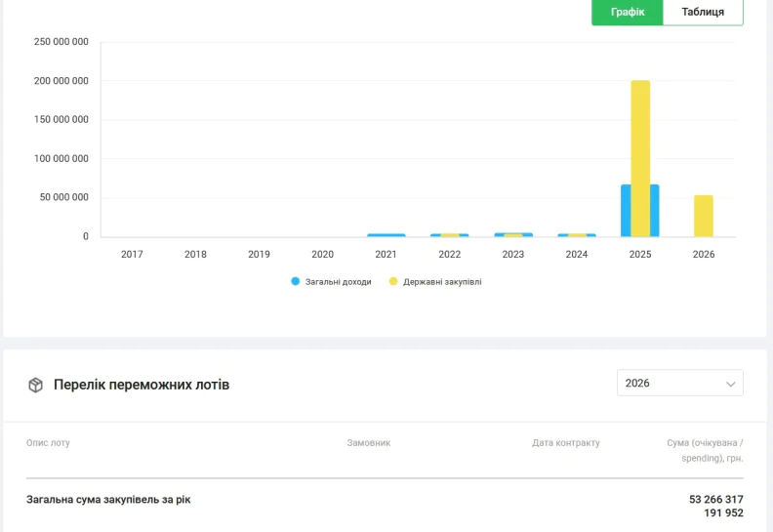Click the box icon beside Перелік переможних лотів

35,385
